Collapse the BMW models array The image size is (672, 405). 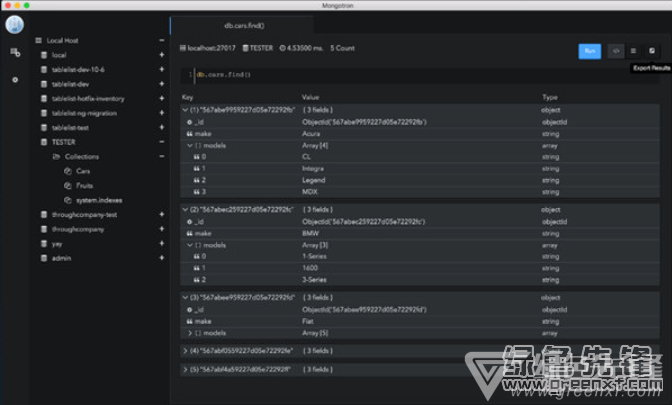(x=190, y=245)
